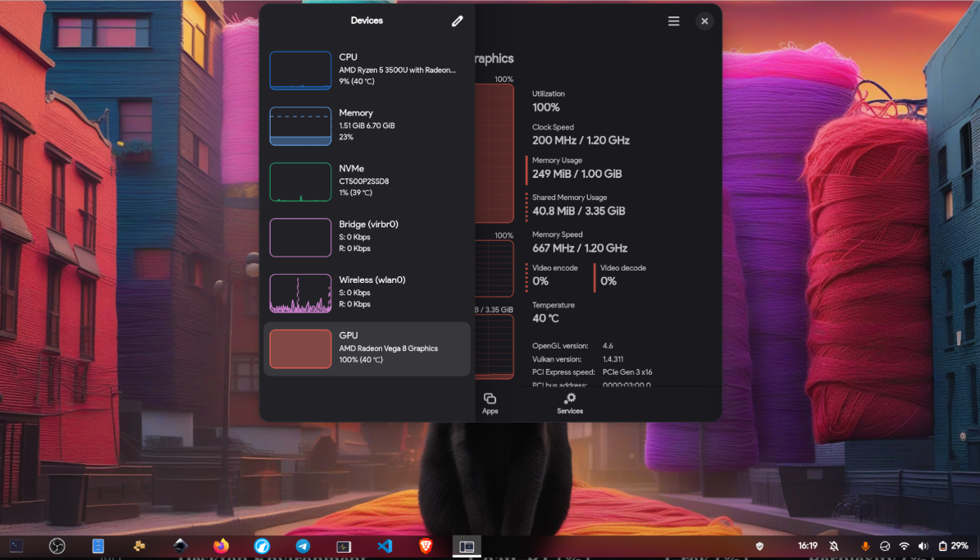Click the volume speaker icon in tray
This screenshot has width=980, height=560.
pyautogui.click(x=923, y=546)
